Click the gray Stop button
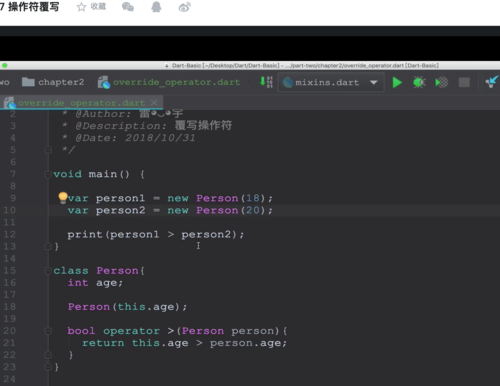 click(464, 82)
